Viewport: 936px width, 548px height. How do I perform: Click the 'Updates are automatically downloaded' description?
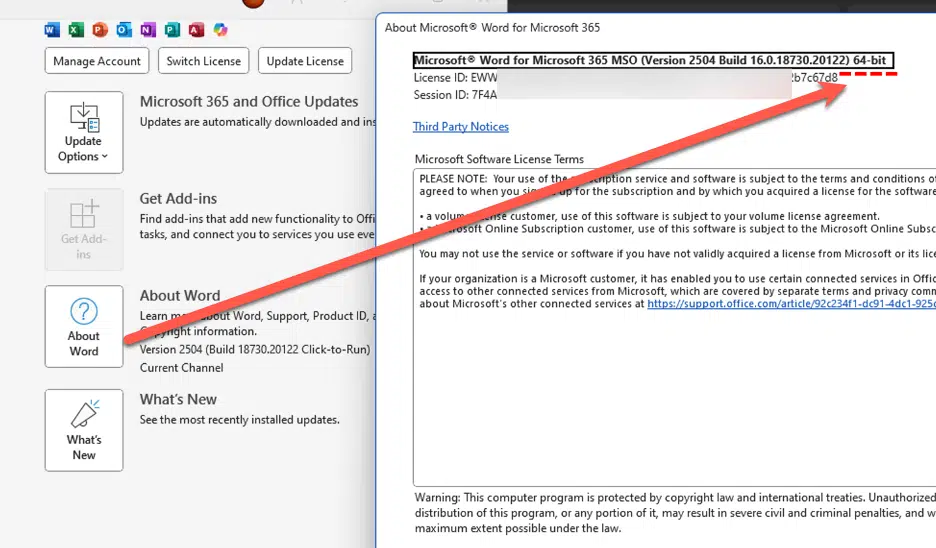(257, 122)
